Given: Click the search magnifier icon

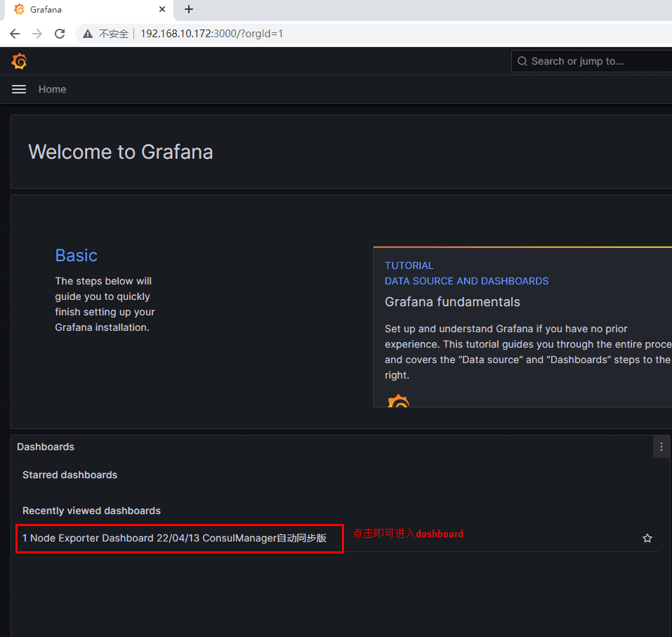Looking at the screenshot, I should 522,61.
